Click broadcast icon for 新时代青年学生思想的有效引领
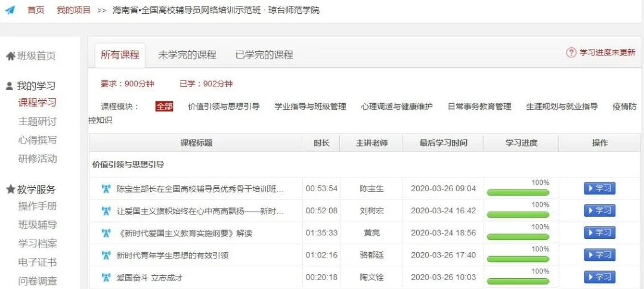This screenshot has width=644, height=289. coord(106,255)
